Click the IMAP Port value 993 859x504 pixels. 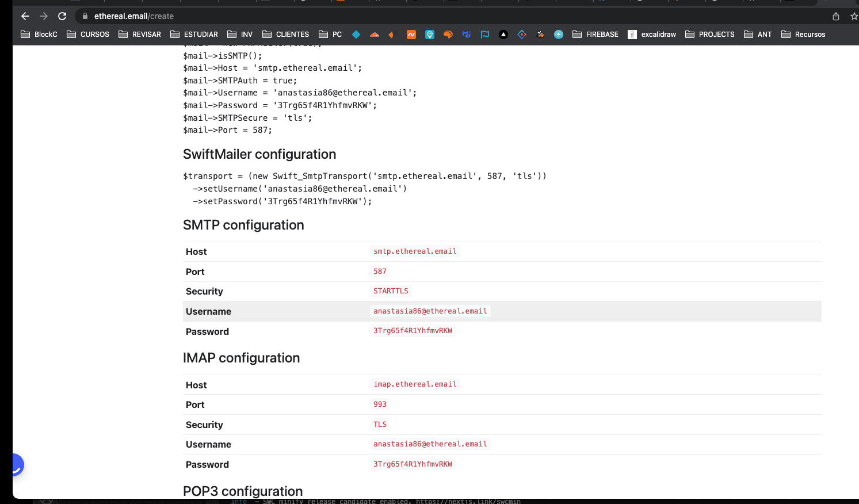click(x=380, y=404)
